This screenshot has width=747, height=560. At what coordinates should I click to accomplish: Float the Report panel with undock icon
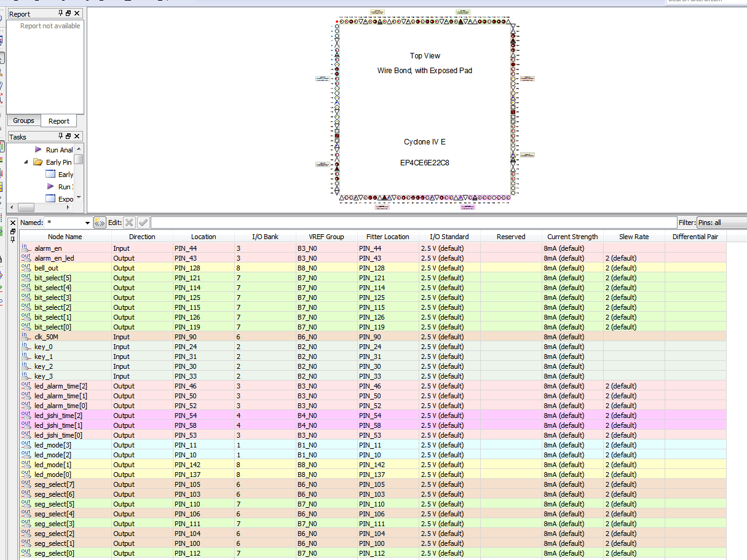pyautogui.click(x=68, y=14)
